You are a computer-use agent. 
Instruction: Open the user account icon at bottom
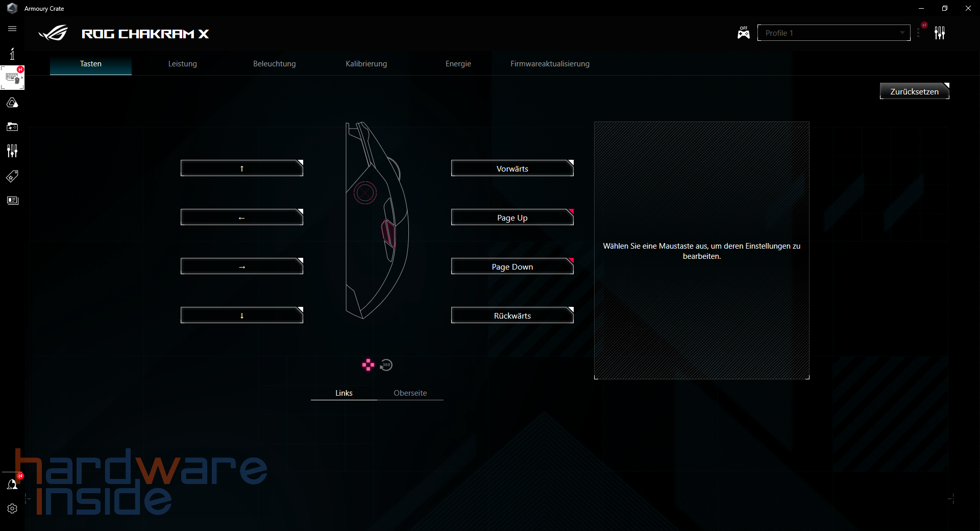(12, 484)
